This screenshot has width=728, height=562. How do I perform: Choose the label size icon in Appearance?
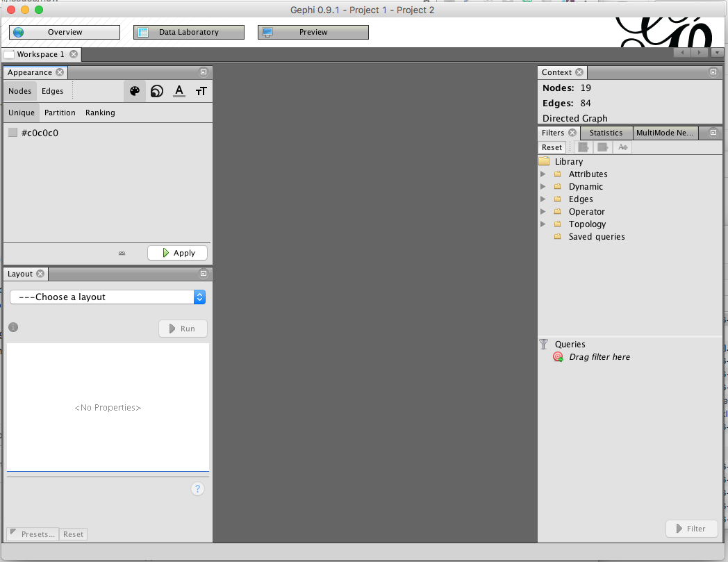(x=201, y=91)
